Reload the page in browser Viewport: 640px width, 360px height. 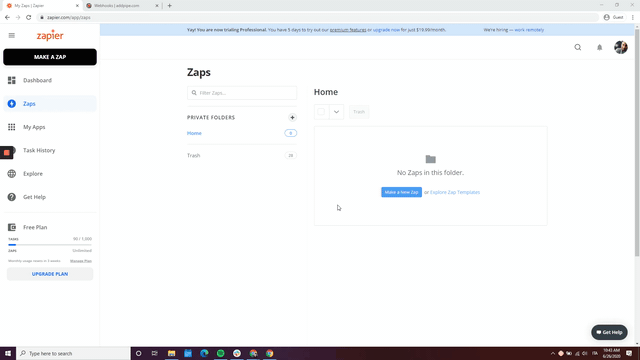tap(29, 18)
